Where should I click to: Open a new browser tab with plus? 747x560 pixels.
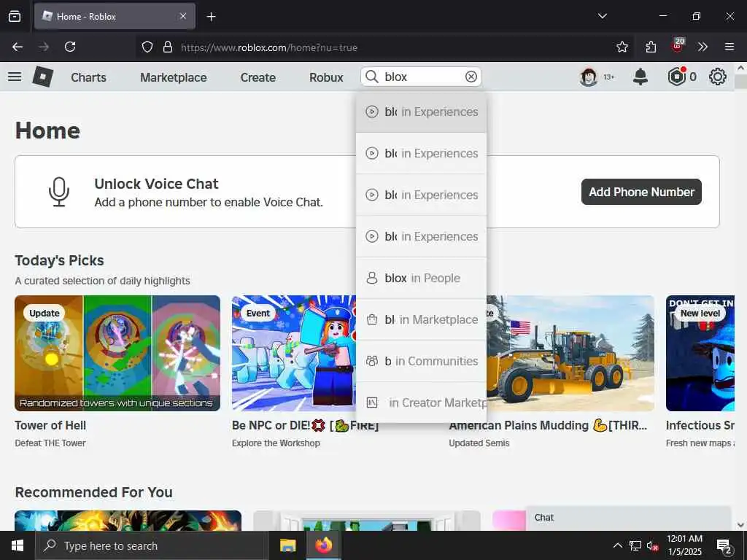coord(211,17)
